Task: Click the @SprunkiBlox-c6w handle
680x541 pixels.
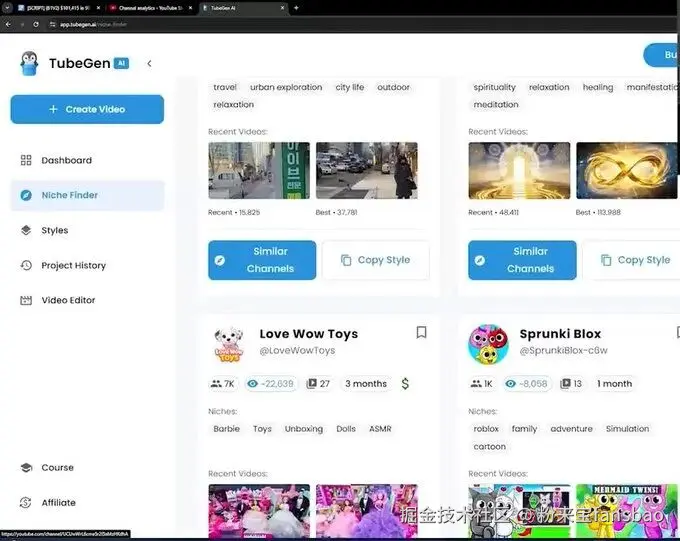Action: [563, 350]
